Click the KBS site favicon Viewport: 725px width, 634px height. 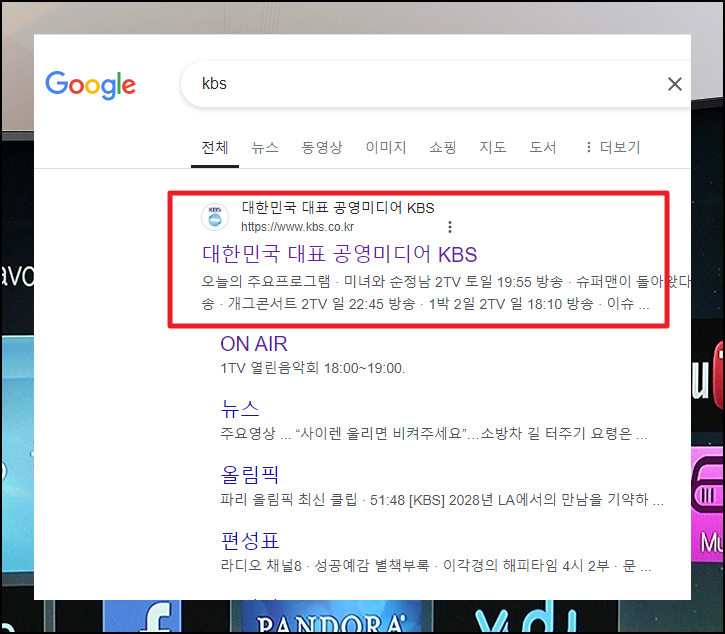point(215,216)
